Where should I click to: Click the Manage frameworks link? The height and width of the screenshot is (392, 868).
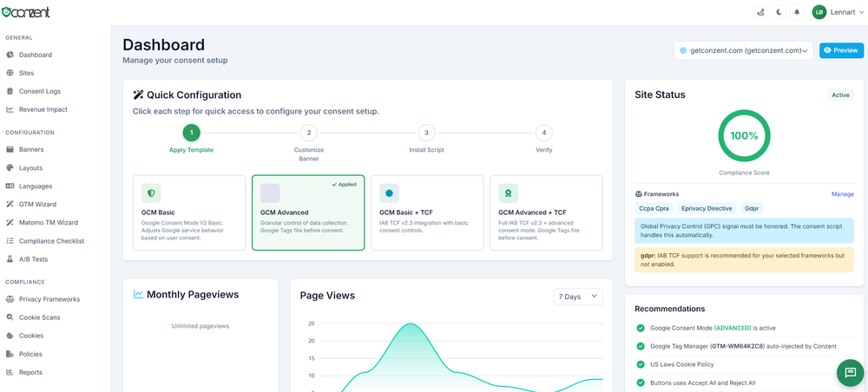[x=843, y=194]
